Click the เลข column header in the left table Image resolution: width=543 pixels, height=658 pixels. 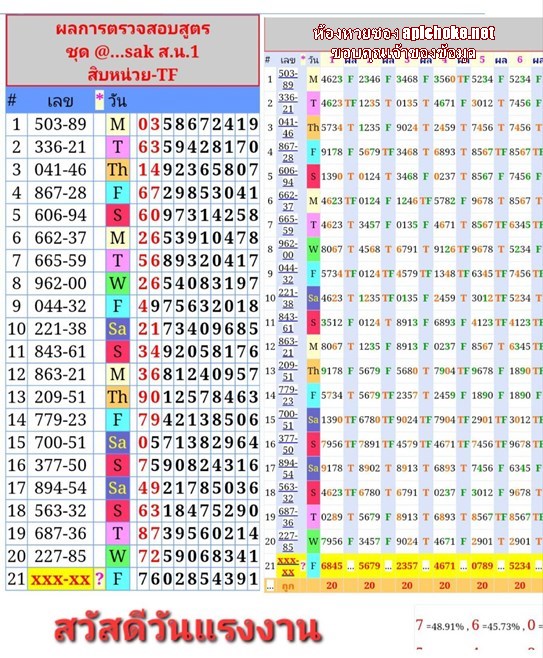[60, 101]
